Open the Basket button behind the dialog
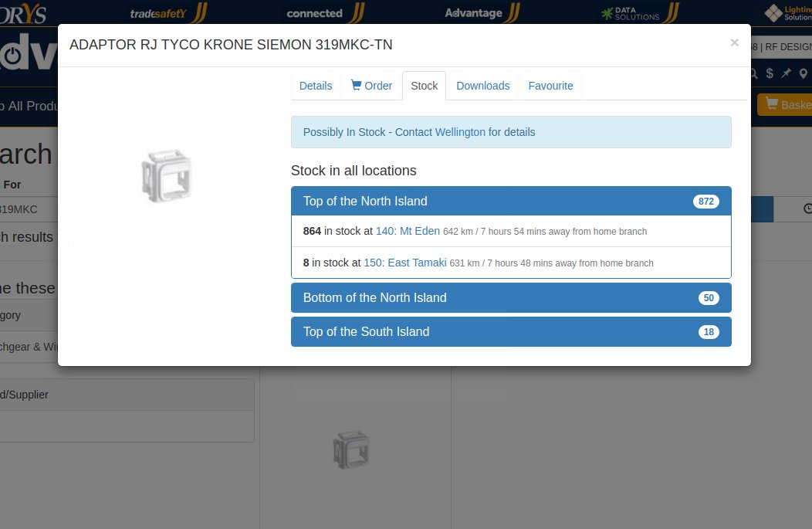Viewport: 812px width, 529px height. point(784,105)
